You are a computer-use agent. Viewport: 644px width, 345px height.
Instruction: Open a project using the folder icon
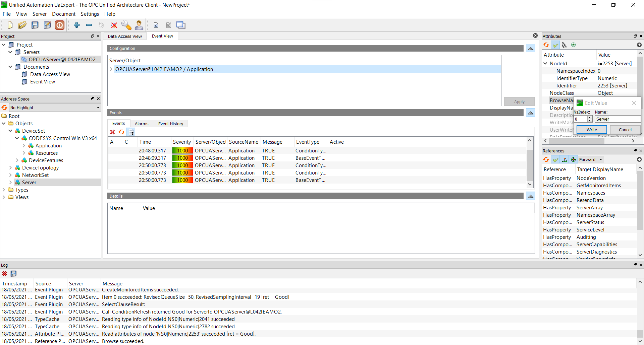click(22, 25)
